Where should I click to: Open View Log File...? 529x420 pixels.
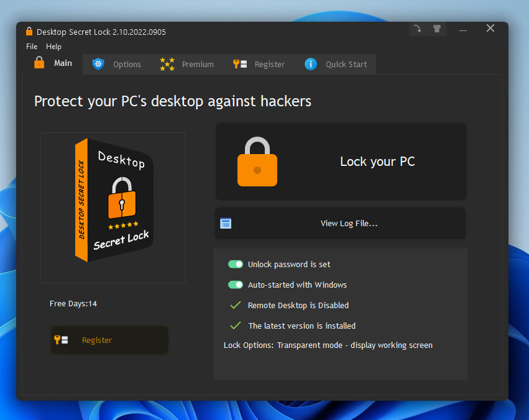(341, 223)
